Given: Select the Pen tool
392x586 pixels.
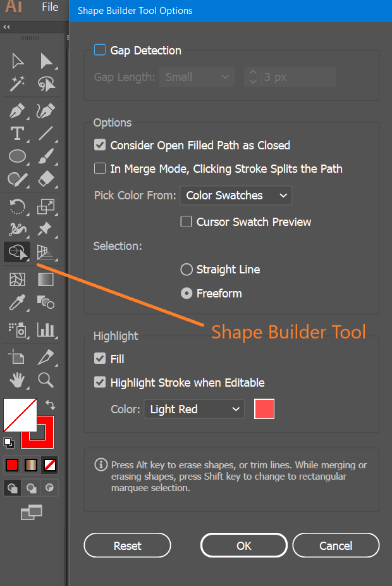Looking at the screenshot, I should click(x=17, y=111).
